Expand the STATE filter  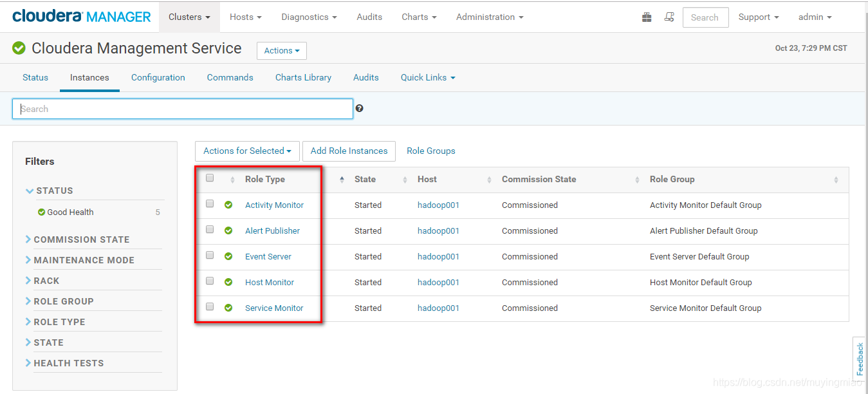44,342
